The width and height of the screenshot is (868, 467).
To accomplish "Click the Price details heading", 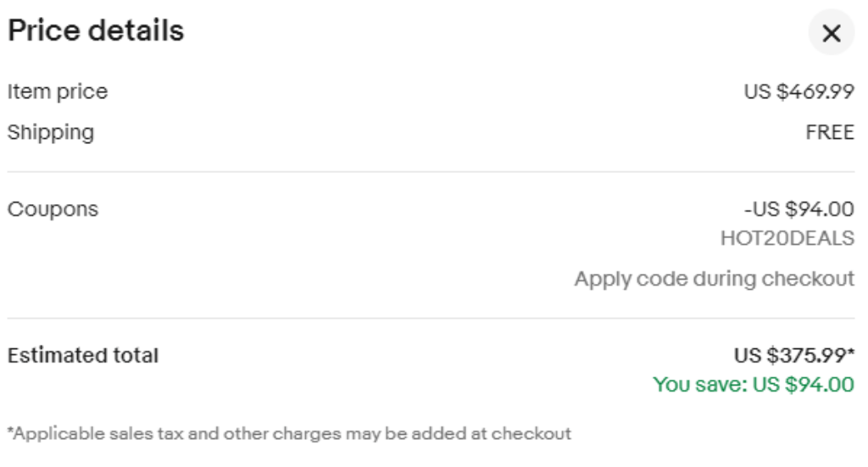I will 96,31.
